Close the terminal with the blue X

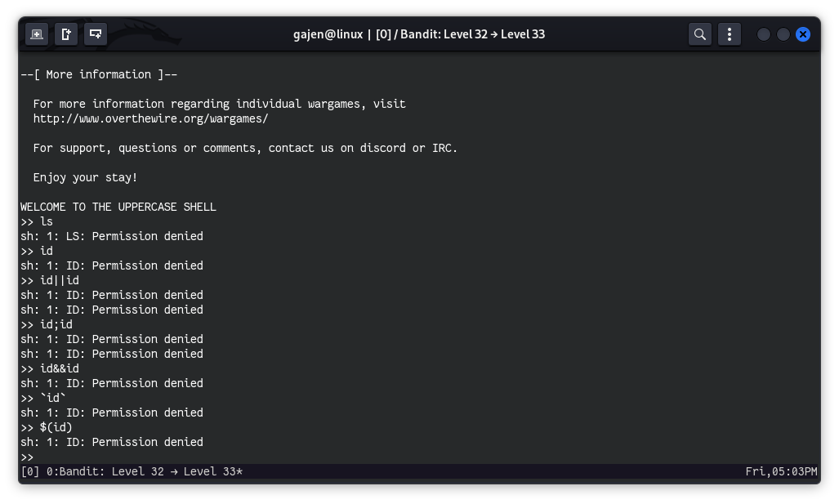pos(803,34)
